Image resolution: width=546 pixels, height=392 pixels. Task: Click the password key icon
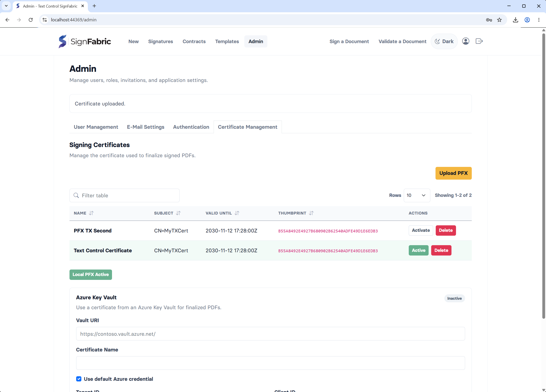click(489, 20)
